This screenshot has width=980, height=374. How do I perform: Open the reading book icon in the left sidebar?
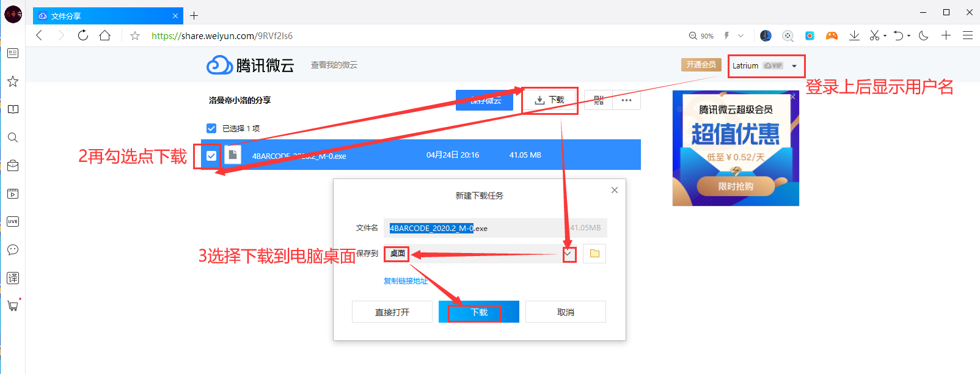13,109
